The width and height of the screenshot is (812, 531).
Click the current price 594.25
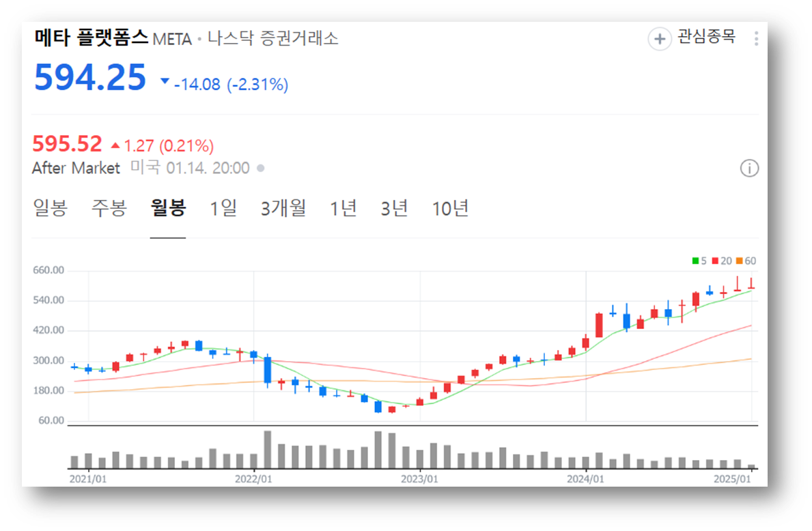90,78
